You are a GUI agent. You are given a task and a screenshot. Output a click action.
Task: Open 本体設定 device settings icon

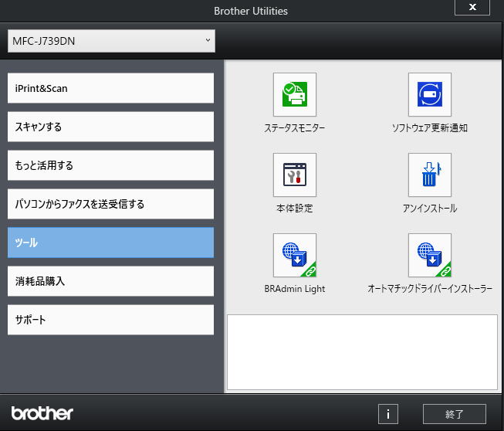coord(294,175)
